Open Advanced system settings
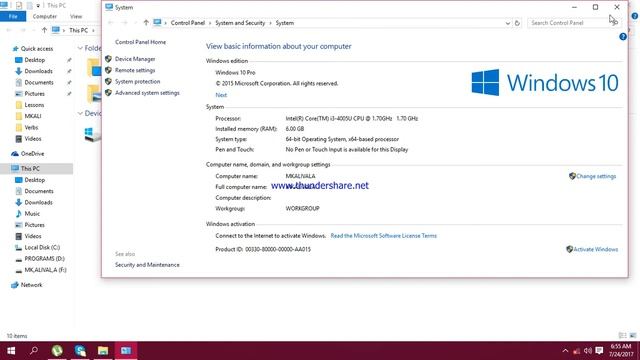This screenshot has height=360, width=640. tap(147, 93)
